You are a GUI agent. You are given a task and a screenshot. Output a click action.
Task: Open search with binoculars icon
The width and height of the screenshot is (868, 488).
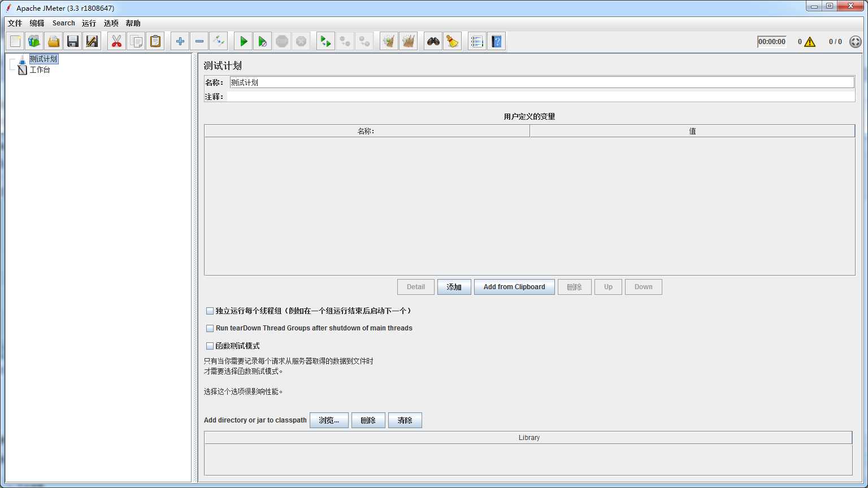[433, 41]
